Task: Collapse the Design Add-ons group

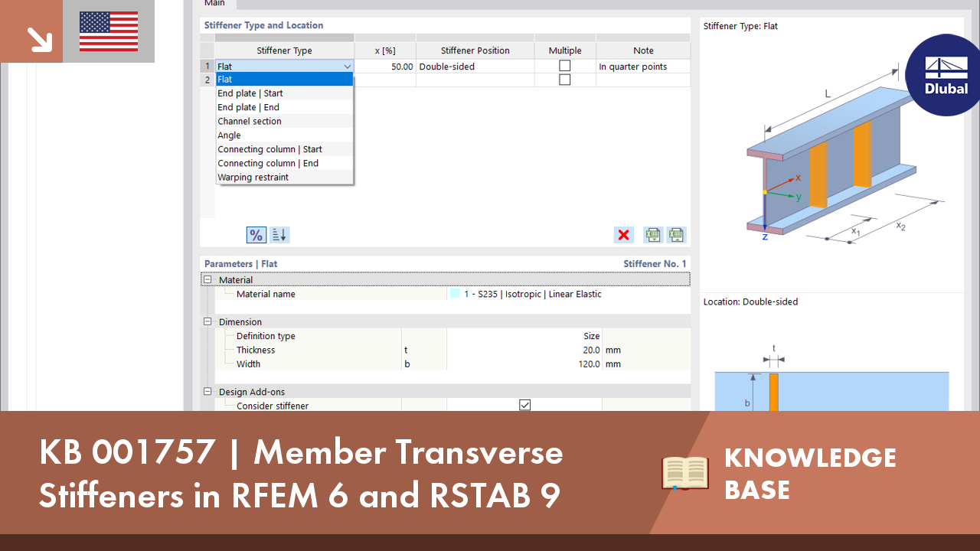Action: point(207,392)
